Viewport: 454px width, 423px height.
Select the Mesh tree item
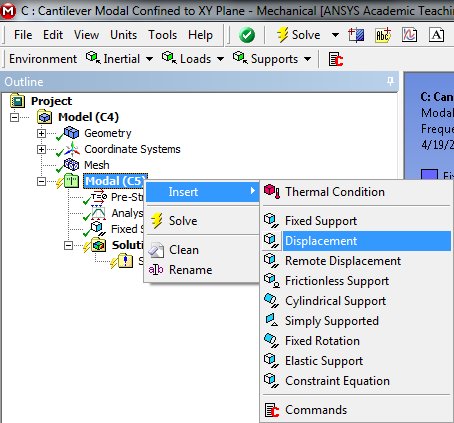(97, 165)
